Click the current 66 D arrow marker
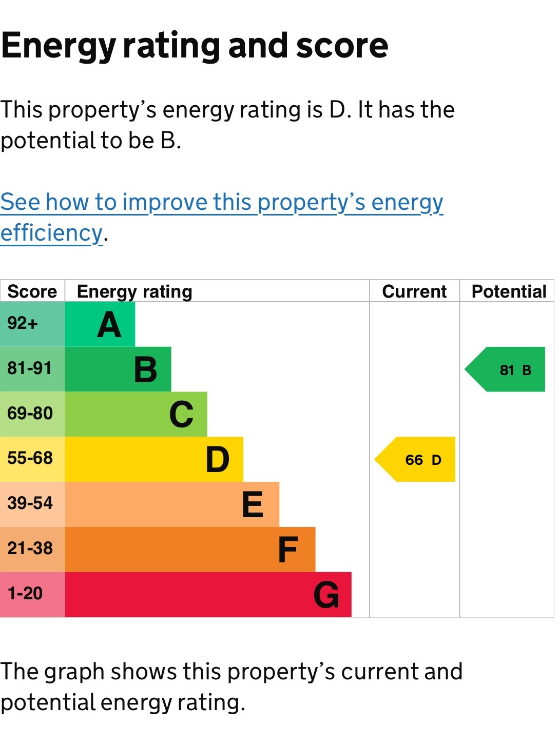This screenshot has width=560, height=744. 416,460
